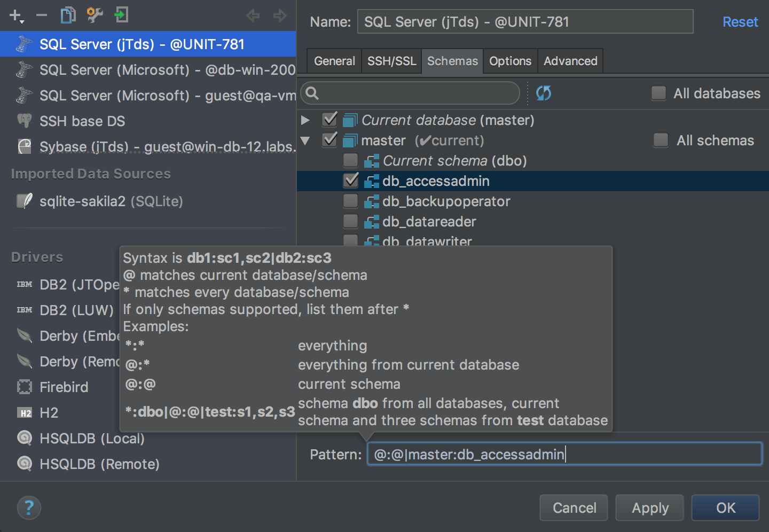Click the OK button

coord(726,507)
